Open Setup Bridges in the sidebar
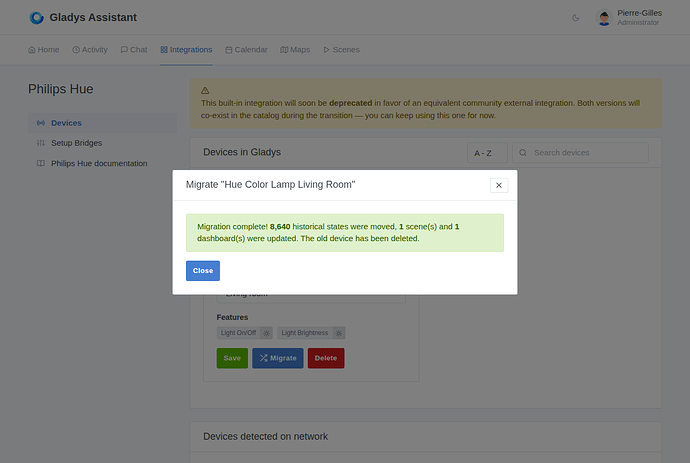The height and width of the screenshot is (463, 690). 103,143
